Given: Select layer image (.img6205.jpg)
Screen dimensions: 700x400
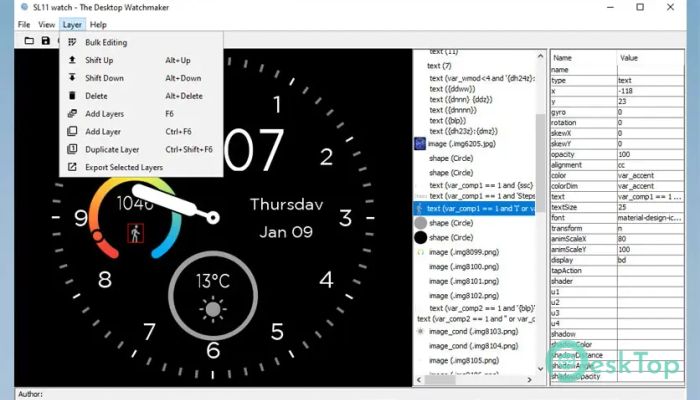Looking at the screenshot, I should tap(462, 144).
